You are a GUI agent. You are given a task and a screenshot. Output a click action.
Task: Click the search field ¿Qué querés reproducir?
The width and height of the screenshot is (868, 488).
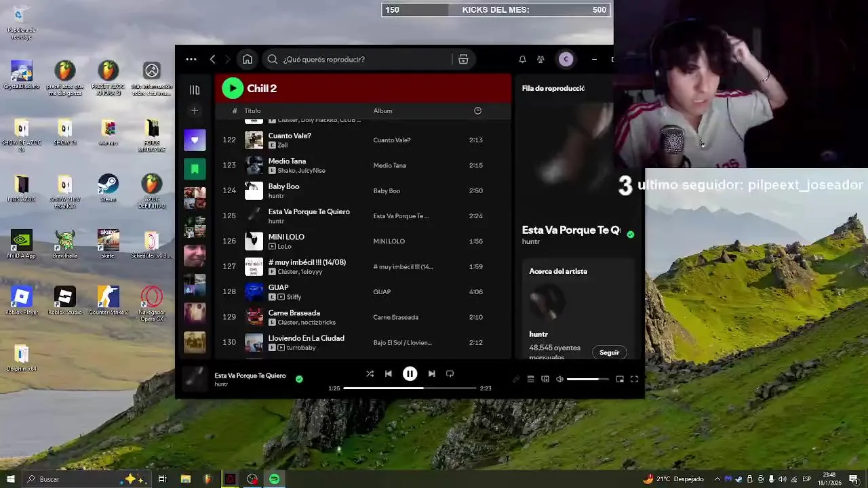[x=359, y=60]
